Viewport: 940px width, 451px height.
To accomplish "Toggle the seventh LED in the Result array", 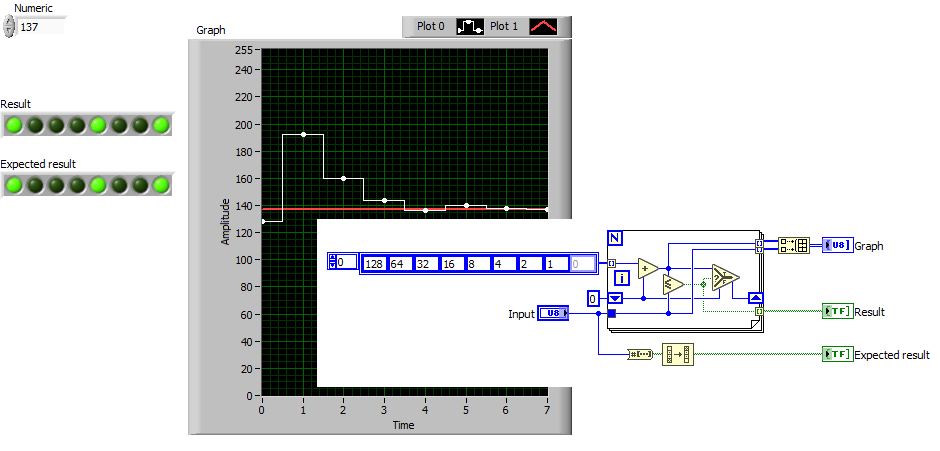I will (x=140, y=125).
